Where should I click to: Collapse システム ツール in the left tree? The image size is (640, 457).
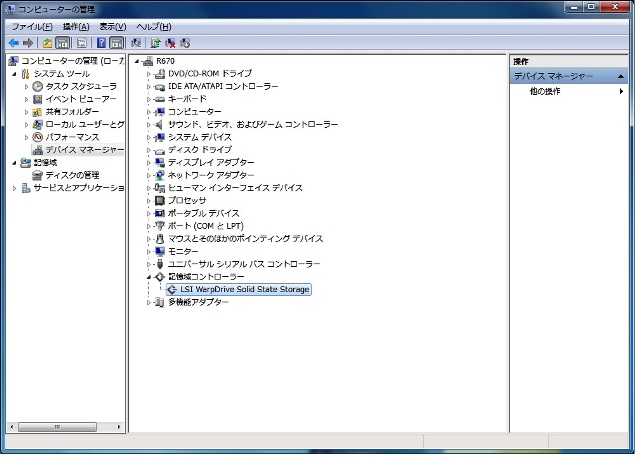click(14, 74)
